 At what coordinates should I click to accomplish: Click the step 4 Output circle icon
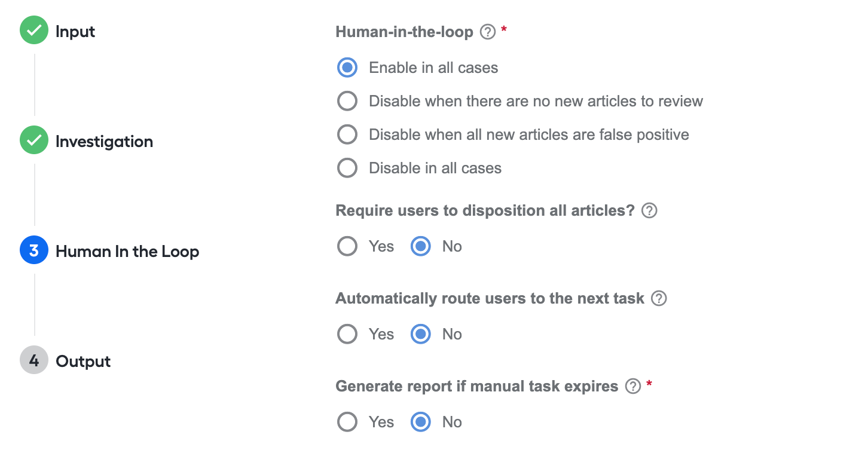tap(34, 360)
